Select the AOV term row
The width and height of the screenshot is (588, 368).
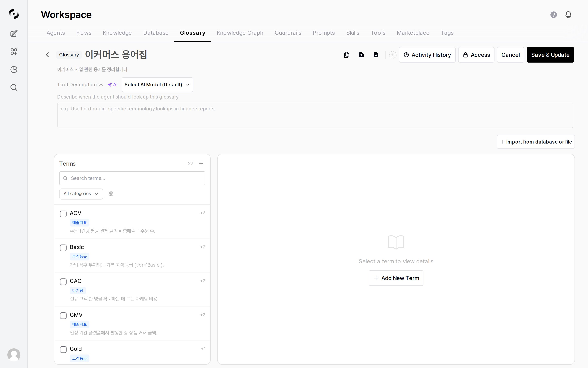point(132,222)
